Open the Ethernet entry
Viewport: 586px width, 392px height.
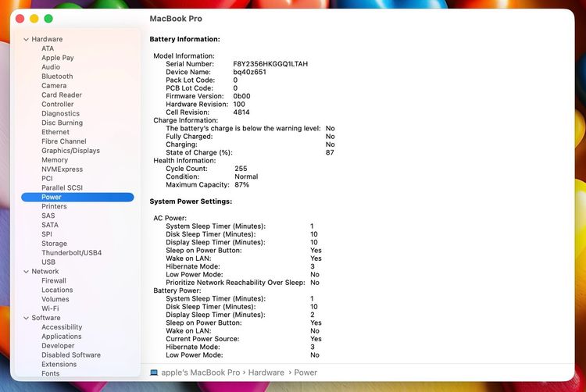pos(55,132)
